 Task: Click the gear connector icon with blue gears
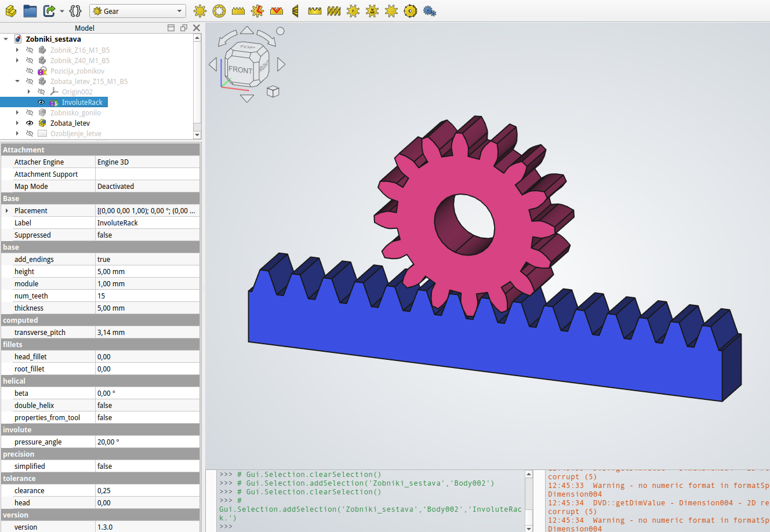click(x=430, y=11)
